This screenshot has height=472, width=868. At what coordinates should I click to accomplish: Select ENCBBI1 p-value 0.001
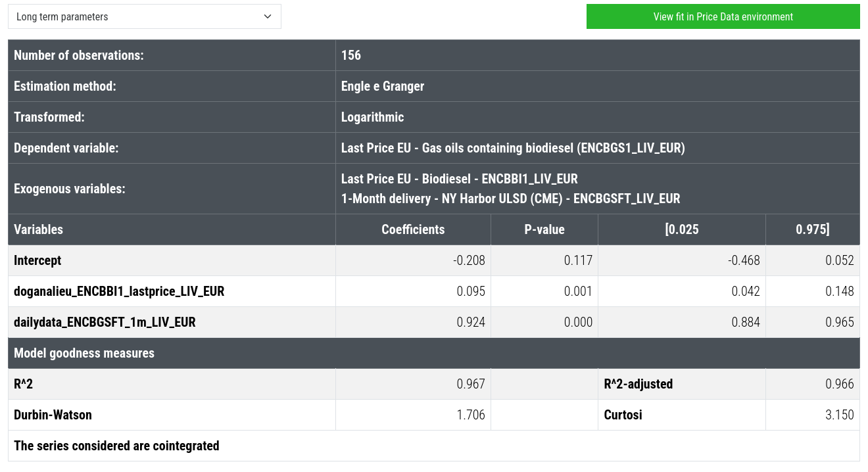click(578, 291)
